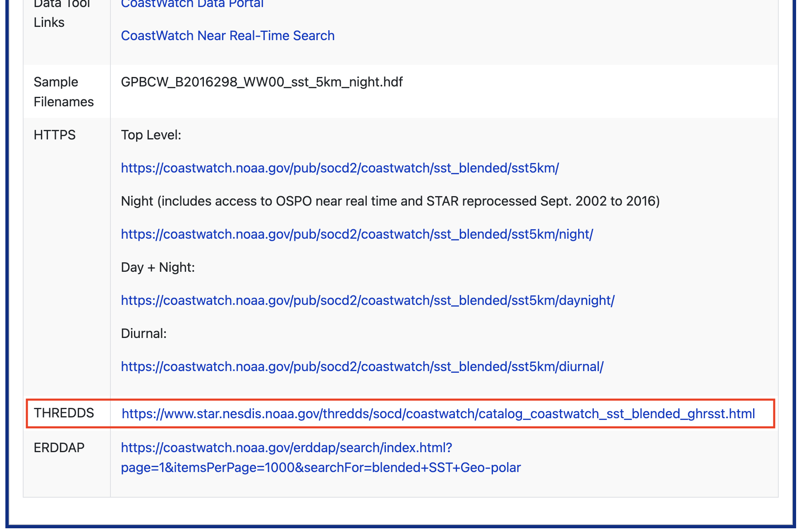Click the 'Top Level:' text
The height and width of the screenshot is (532, 799).
(x=151, y=135)
